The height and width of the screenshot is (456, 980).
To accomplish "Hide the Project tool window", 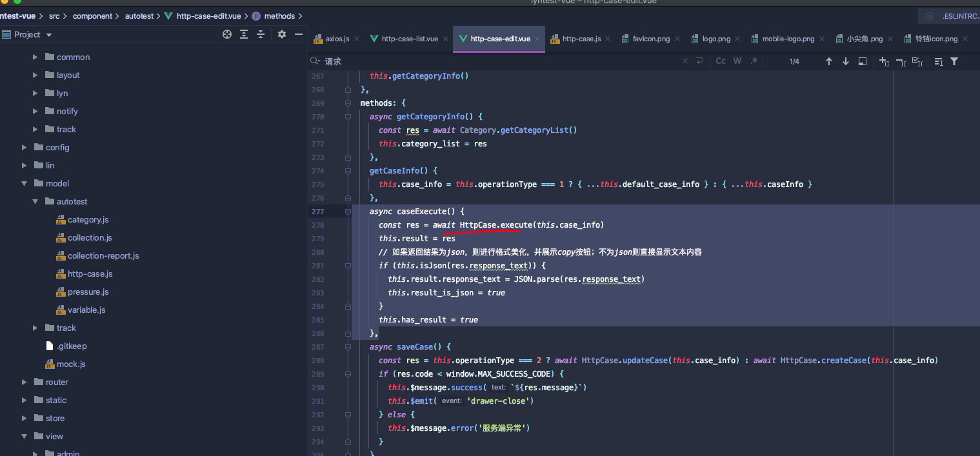I will (299, 34).
